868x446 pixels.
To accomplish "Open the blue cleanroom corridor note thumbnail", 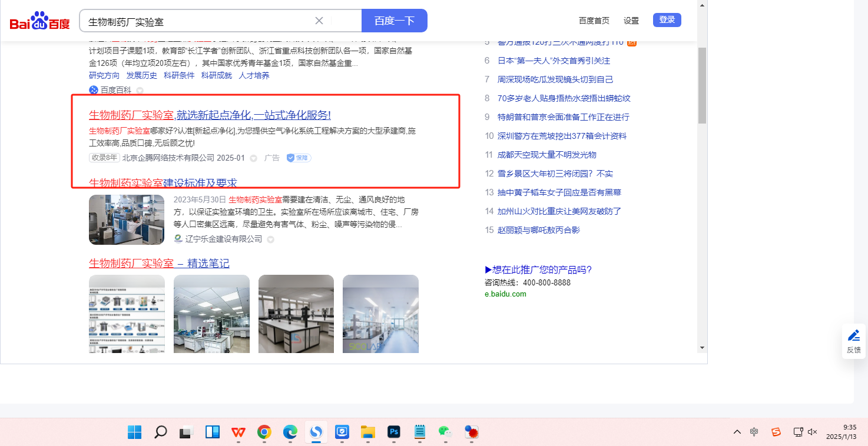I will [x=380, y=314].
